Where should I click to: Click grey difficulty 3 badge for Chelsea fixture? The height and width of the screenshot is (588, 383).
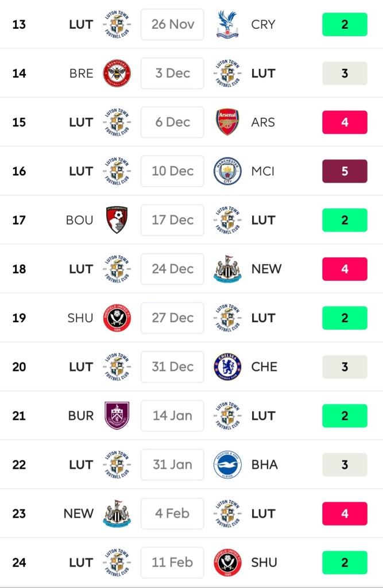click(x=345, y=366)
